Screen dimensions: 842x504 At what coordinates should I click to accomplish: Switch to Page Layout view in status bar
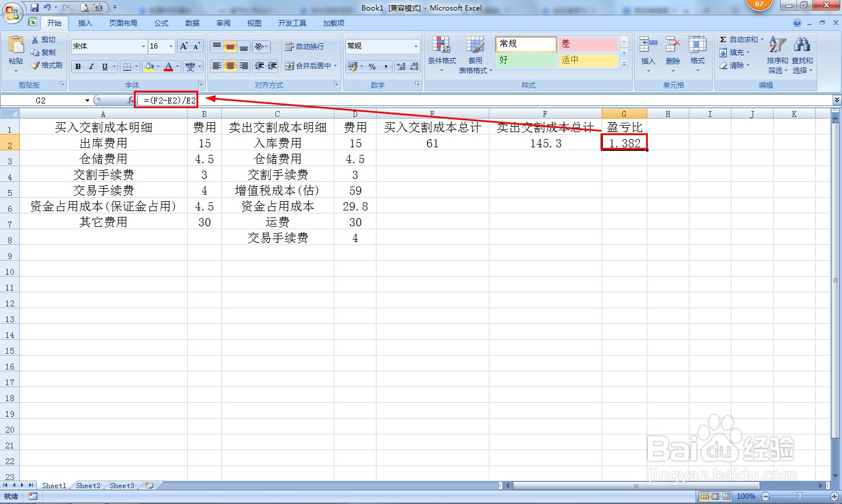pyautogui.click(x=715, y=496)
